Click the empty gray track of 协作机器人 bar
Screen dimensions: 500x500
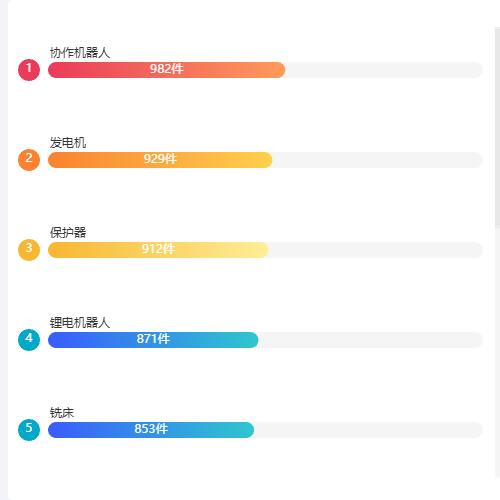pyautogui.click(x=384, y=70)
